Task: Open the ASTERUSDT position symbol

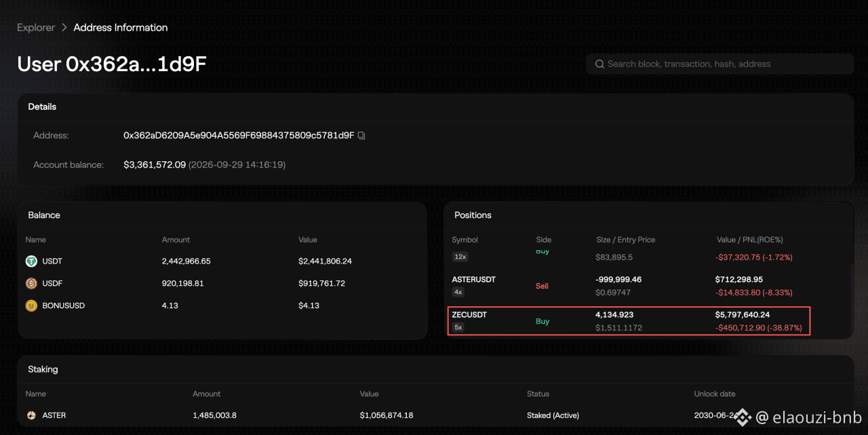Action: click(x=474, y=279)
